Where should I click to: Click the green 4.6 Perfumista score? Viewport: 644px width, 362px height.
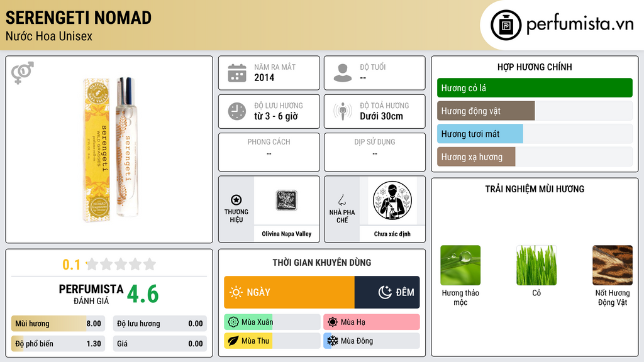click(x=143, y=294)
